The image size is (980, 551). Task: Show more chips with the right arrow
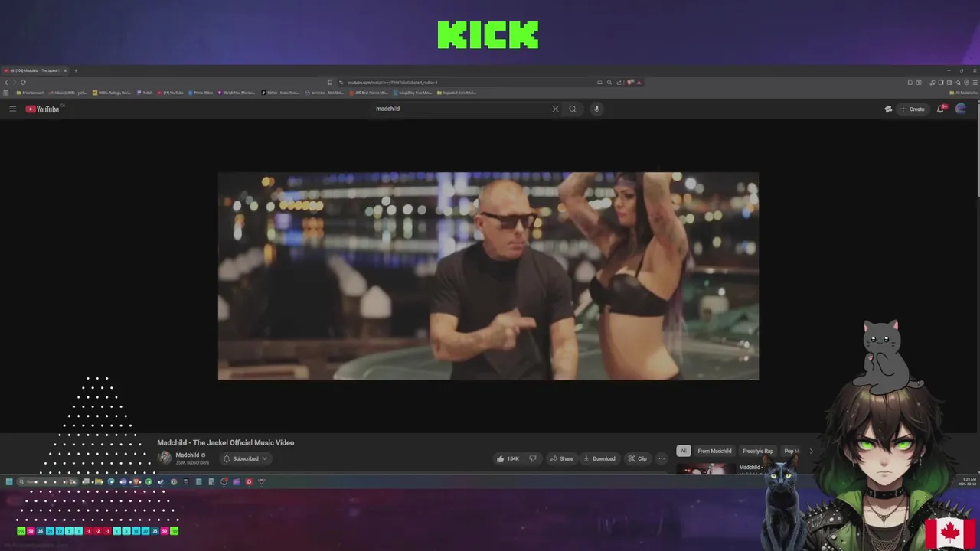click(x=811, y=451)
